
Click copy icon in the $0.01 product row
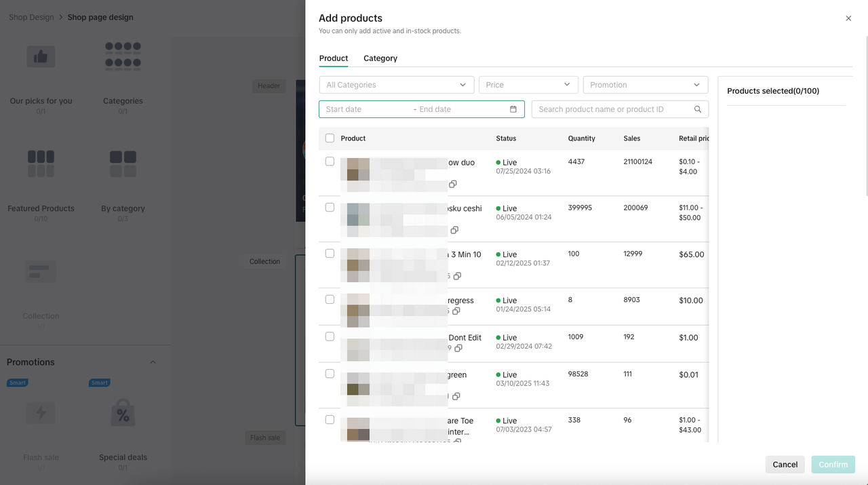(456, 396)
